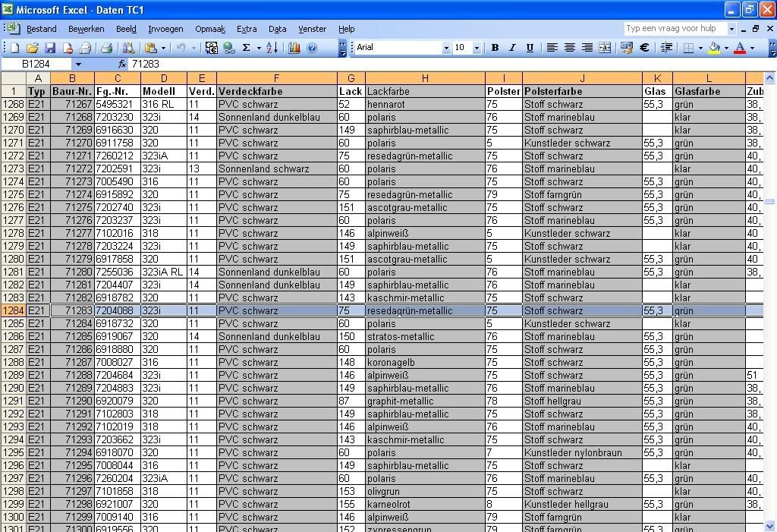Image resolution: width=777 pixels, height=532 pixels.
Task: Toggle Bold formatting
Action: coord(495,48)
